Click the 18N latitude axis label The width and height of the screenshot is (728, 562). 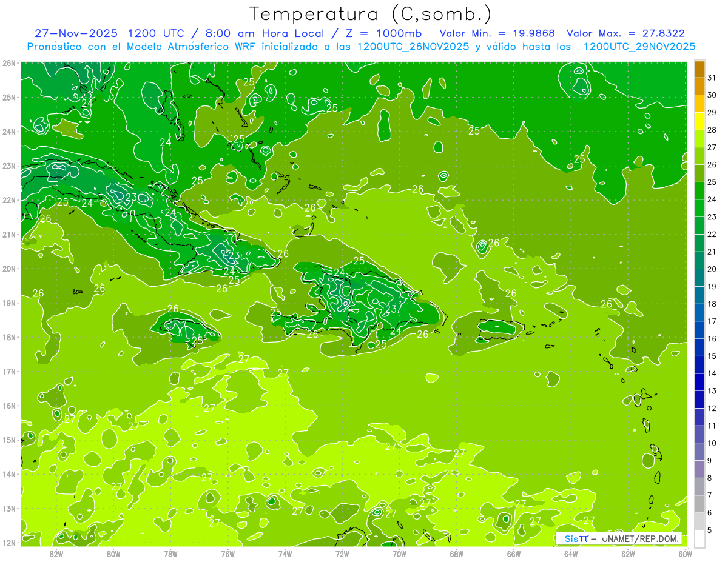(9, 337)
